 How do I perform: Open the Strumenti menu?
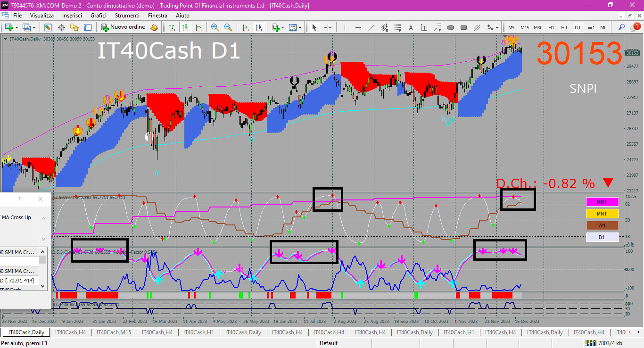point(127,16)
